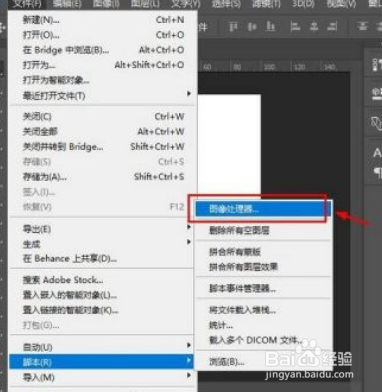Select 打开为智能对象... menu entry

pyautogui.click(x=103, y=80)
